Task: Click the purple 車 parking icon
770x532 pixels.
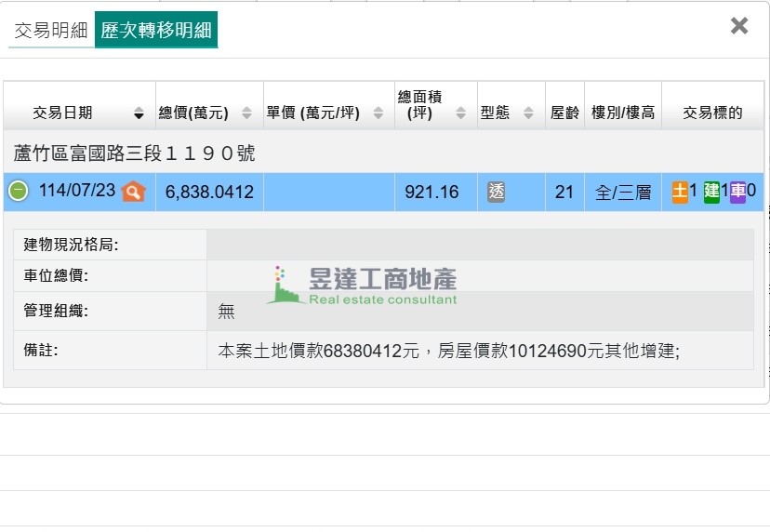Action: coord(737,192)
